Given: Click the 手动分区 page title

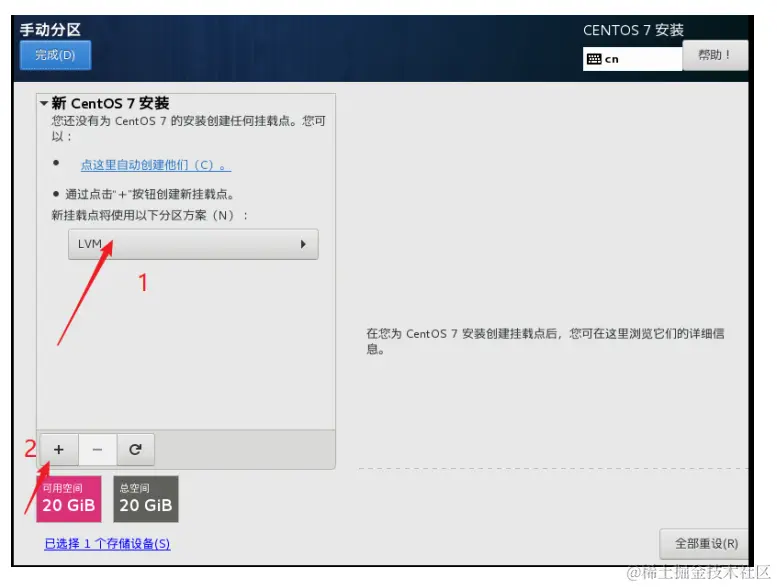Looking at the screenshot, I should (50, 30).
